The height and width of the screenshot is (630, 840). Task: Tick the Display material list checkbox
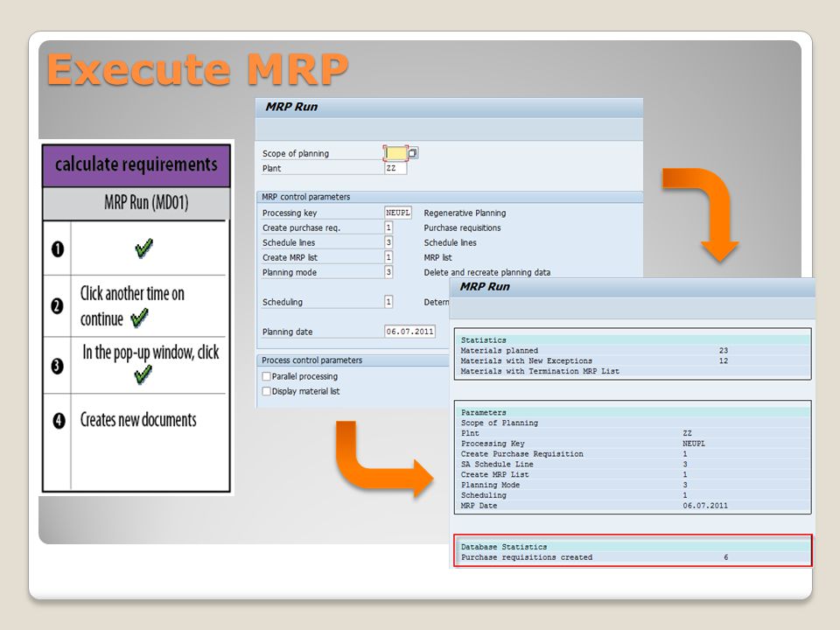(266, 391)
